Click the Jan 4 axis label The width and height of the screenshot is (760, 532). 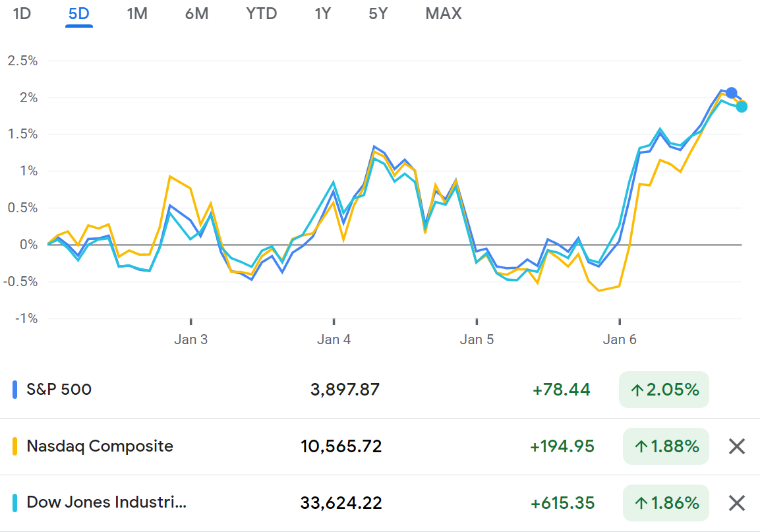pyautogui.click(x=334, y=340)
